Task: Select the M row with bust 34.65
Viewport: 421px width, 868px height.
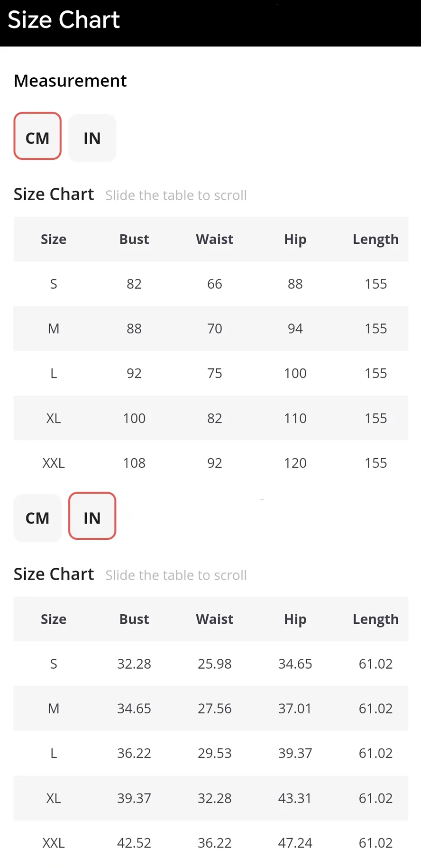Action: coord(210,708)
